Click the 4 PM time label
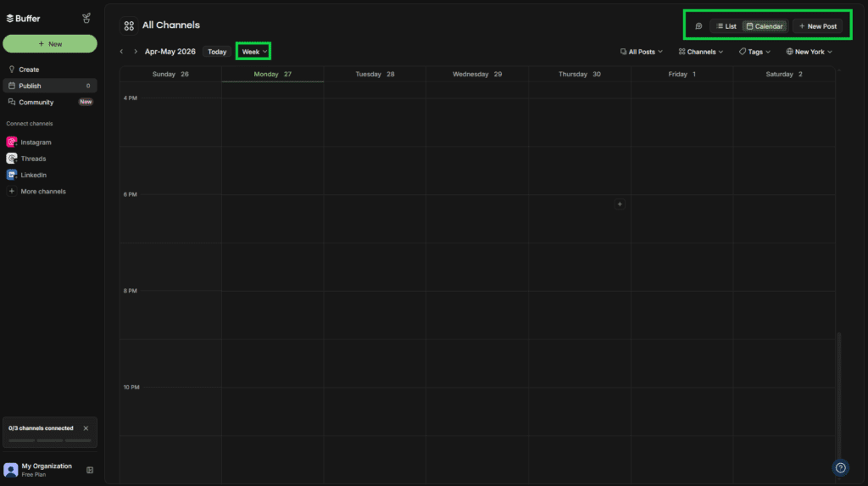Screen dimensions: 868x486 pyautogui.click(x=130, y=98)
